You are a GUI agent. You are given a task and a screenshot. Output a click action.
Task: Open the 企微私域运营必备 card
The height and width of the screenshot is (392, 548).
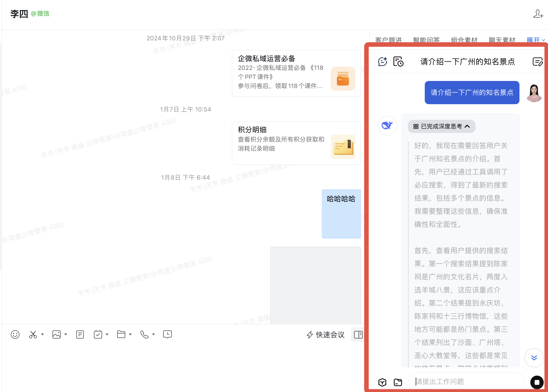[296, 73]
